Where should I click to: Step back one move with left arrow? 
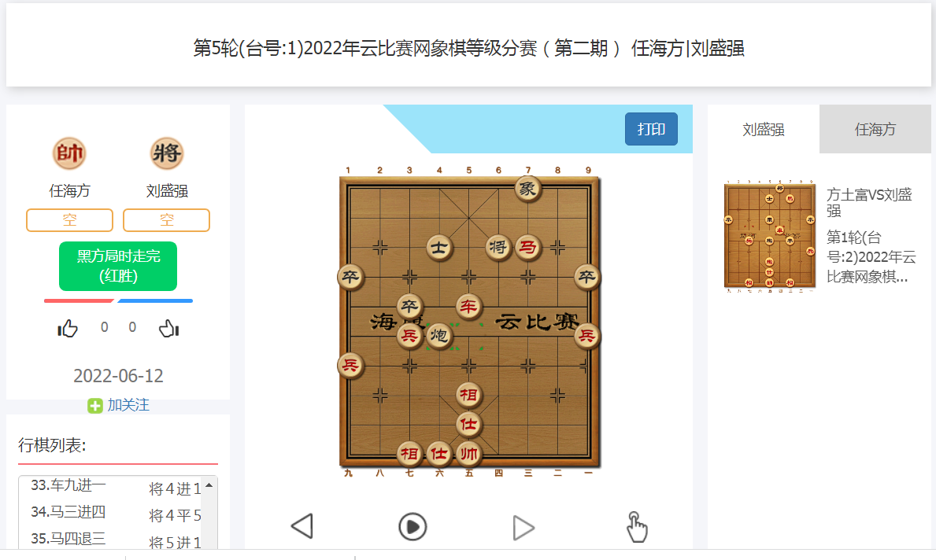(302, 526)
